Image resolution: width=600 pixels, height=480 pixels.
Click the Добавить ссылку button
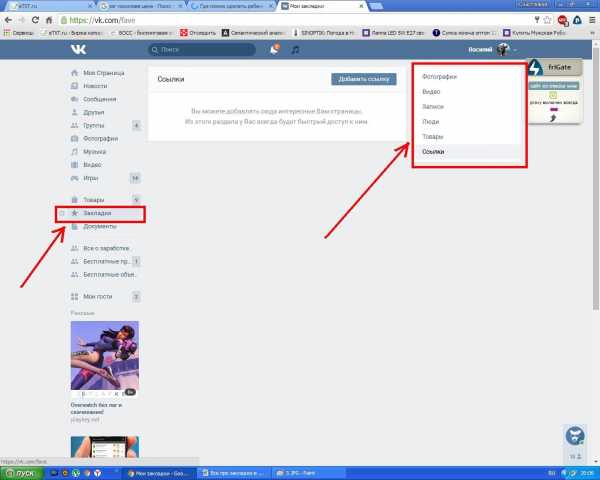coord(364,79)
